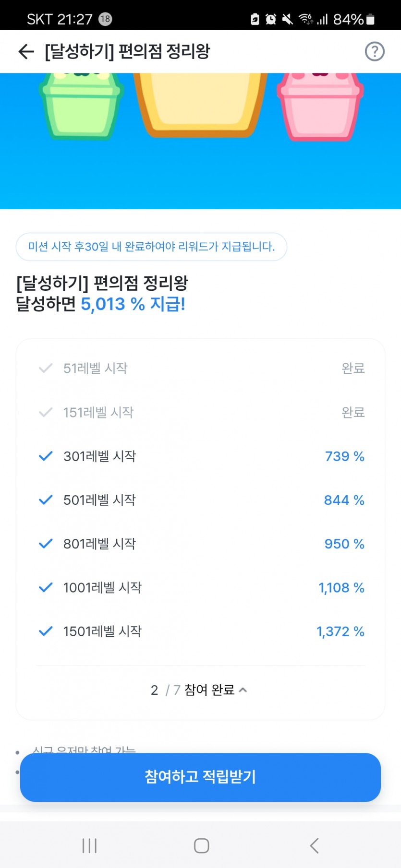The image size is (401, 868).
Task: Tap the notification count badge 18
Action: (105, 19)
